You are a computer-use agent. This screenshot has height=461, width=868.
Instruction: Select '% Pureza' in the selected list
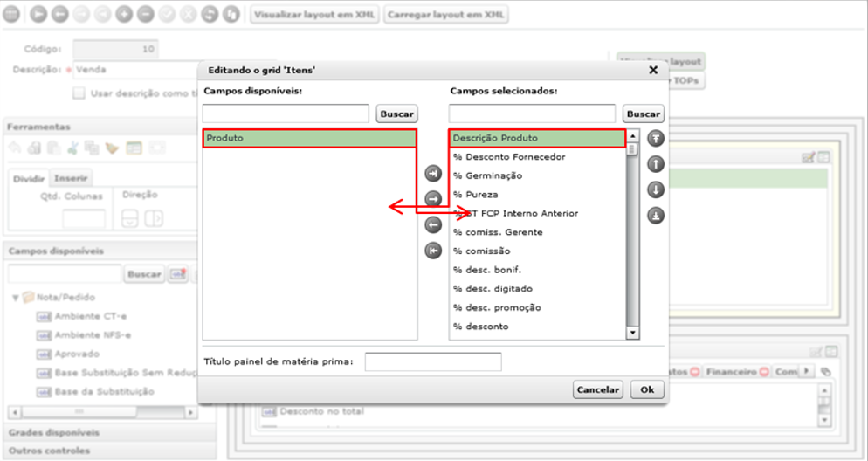coord(538,195)
